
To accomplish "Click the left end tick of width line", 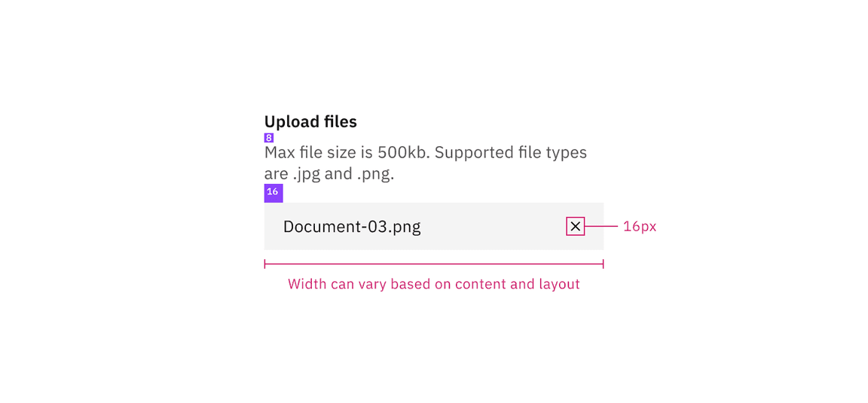I will (x=264, y=264).
